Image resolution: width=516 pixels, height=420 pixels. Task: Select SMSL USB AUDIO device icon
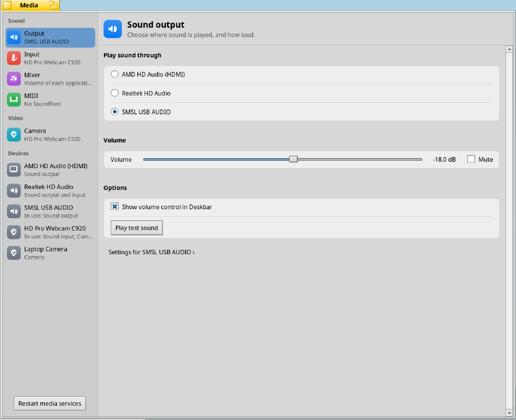point(14,211)
